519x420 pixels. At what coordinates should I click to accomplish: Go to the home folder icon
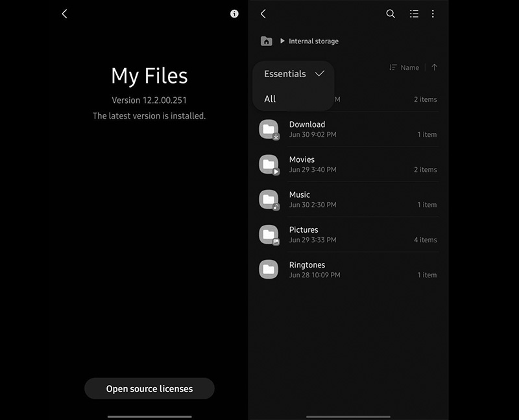click(267, 41)
